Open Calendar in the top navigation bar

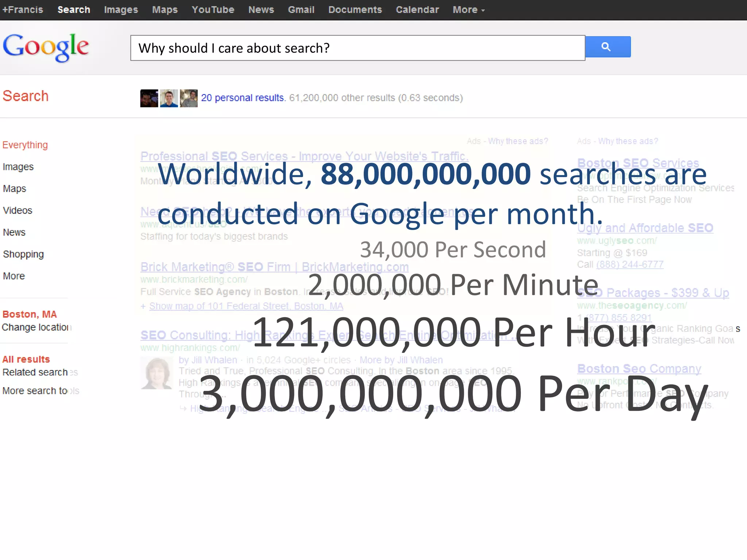(417, 10)
